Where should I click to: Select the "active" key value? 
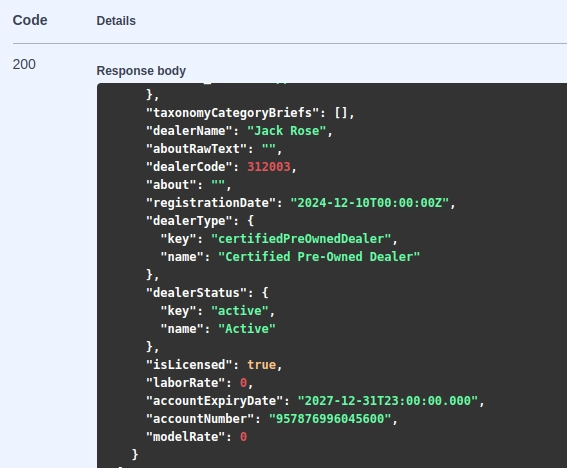click(x=240, y=311)
